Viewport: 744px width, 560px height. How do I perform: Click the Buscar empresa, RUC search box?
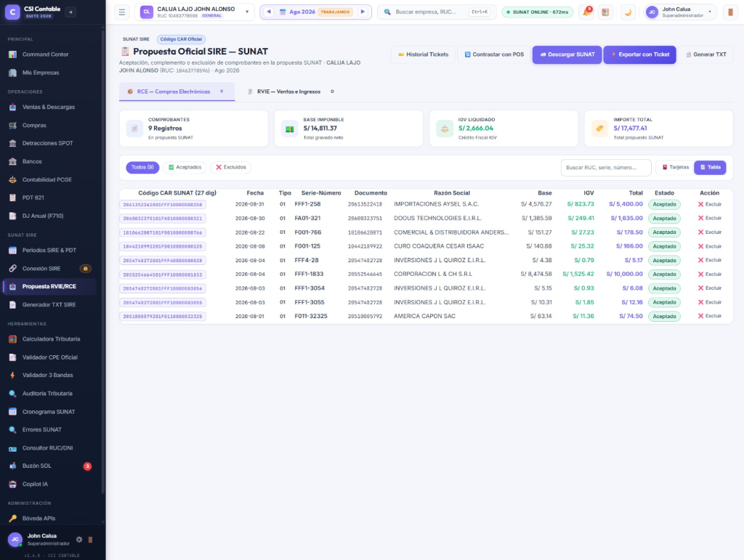pyautogui.click(x=437, y=12)
